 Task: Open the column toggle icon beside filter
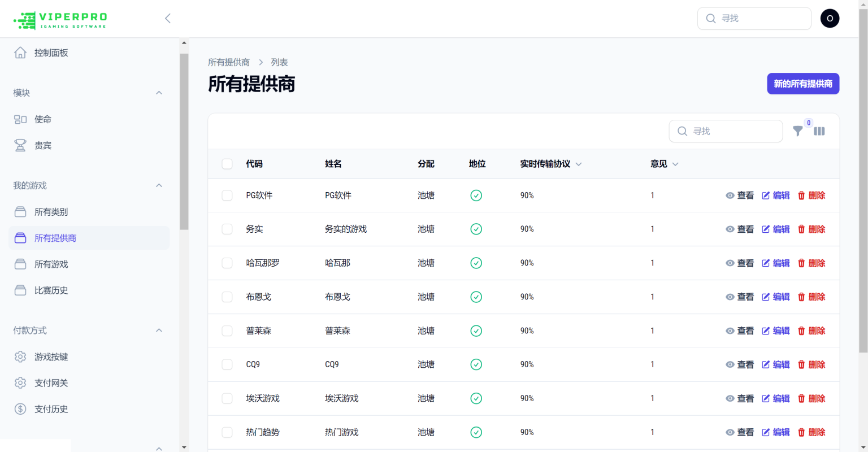(819, 131)
